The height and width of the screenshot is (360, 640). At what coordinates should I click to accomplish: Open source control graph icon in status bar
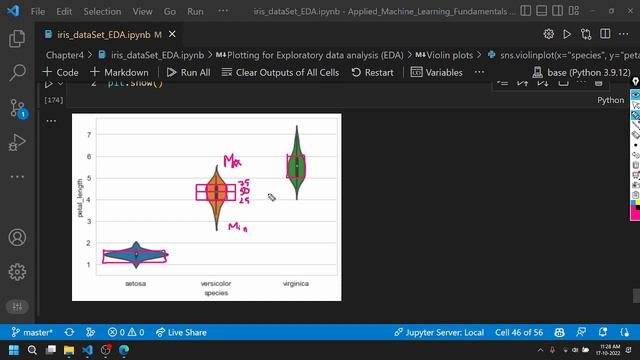click(x=91, y=332)
